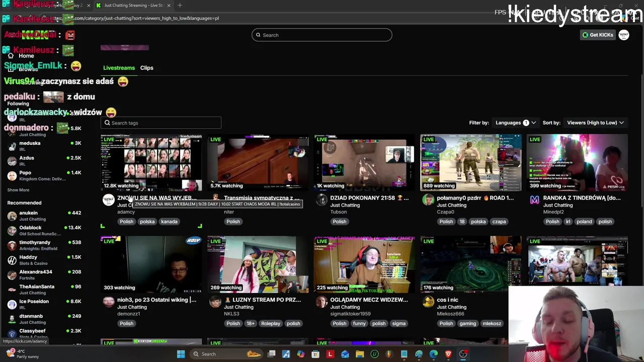Screen dimensions: 644x362
Task: Open Azdus channel from Following list
Action: click(x=44, y=160)
